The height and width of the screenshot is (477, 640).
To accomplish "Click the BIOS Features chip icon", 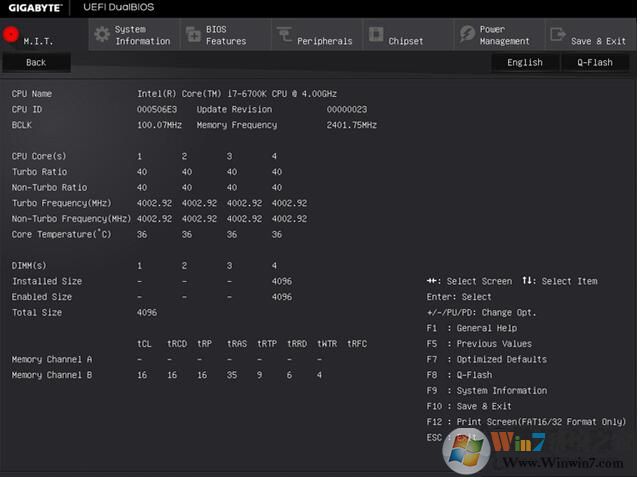I will (x=193, y=35).
